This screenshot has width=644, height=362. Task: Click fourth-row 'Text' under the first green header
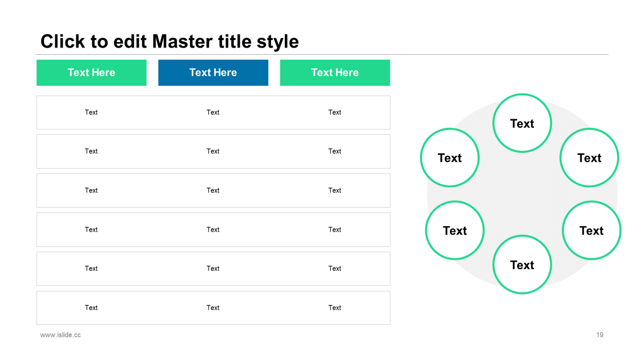click(x=91, y=230)
